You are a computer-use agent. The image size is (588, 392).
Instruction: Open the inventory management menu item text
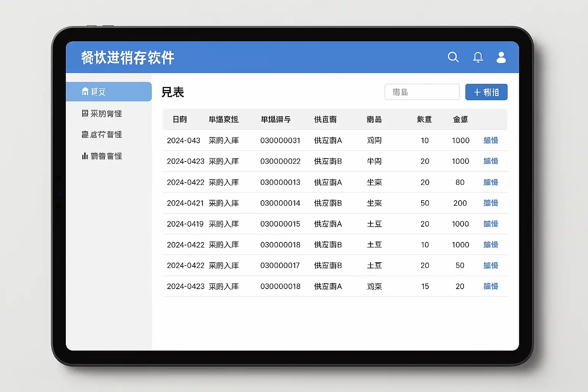106,134
